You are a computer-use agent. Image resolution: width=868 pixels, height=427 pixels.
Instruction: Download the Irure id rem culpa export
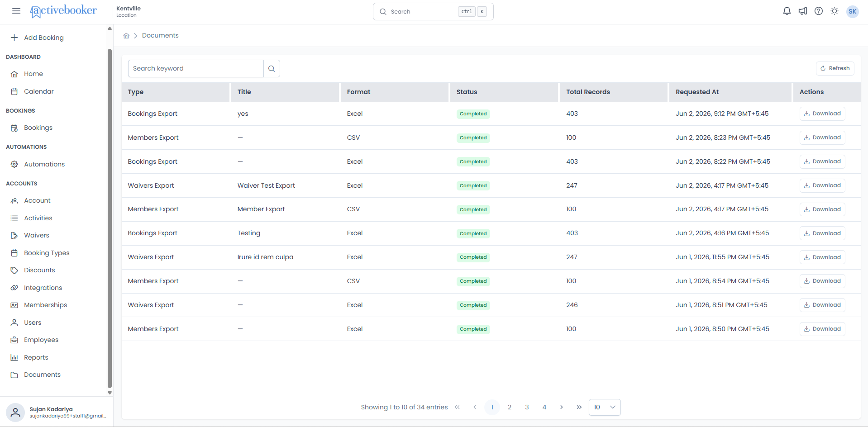[822, 257]
